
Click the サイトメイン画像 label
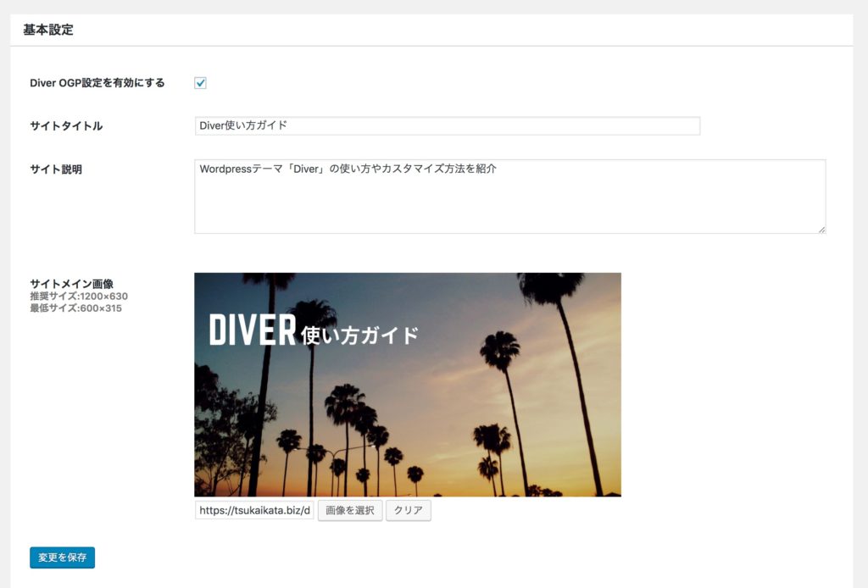click(x=72, y=284)
